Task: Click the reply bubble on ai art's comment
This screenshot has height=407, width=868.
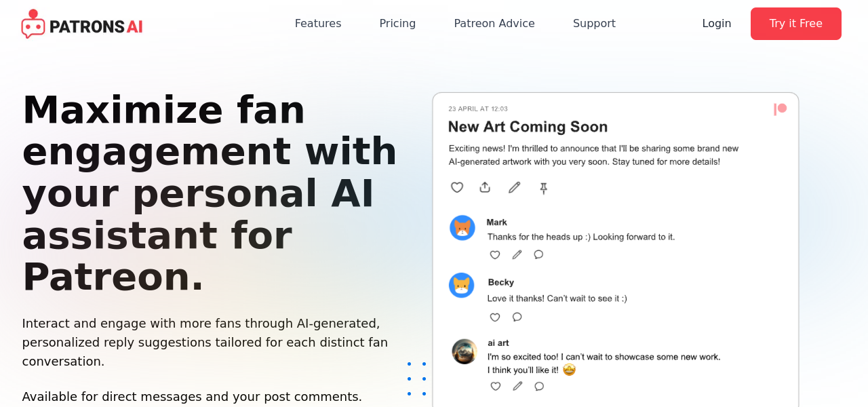Action: pos(539,386)
